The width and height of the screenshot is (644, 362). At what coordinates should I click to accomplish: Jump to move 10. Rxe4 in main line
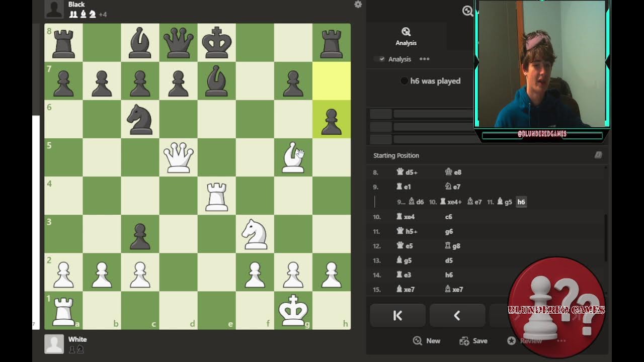tap(406, 217)
